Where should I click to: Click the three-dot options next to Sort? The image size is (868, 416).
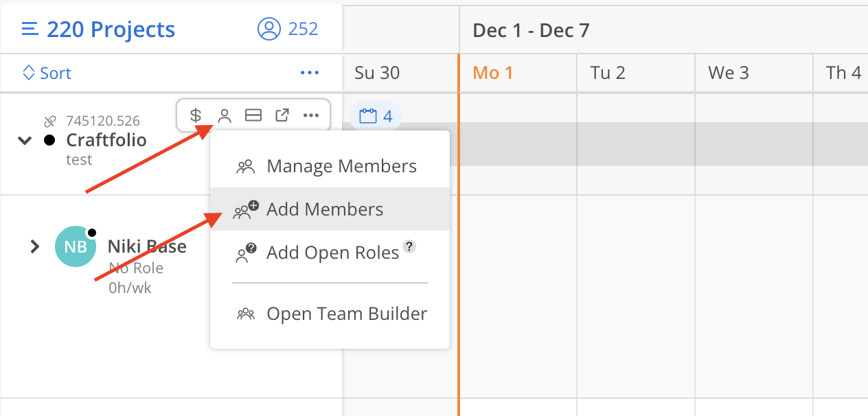click(x=309, y=73)
